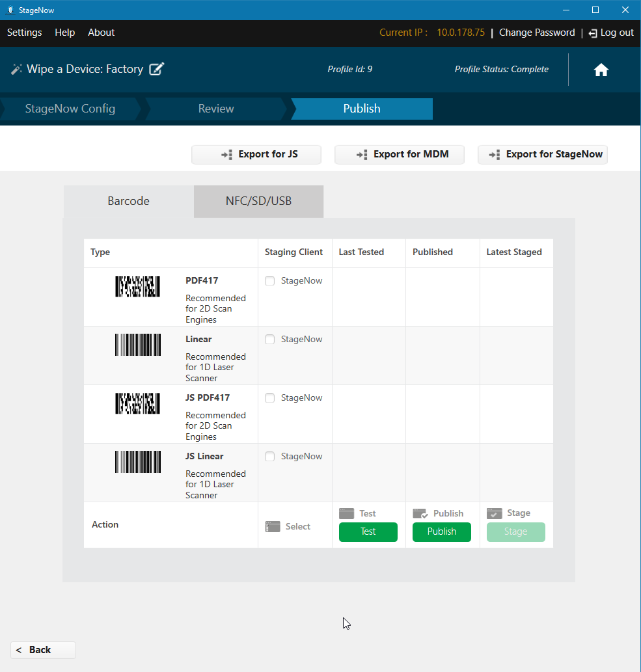Go back to the Review step
The width and height of the screenshot is (641, 672).
click(x=215, y=109)
